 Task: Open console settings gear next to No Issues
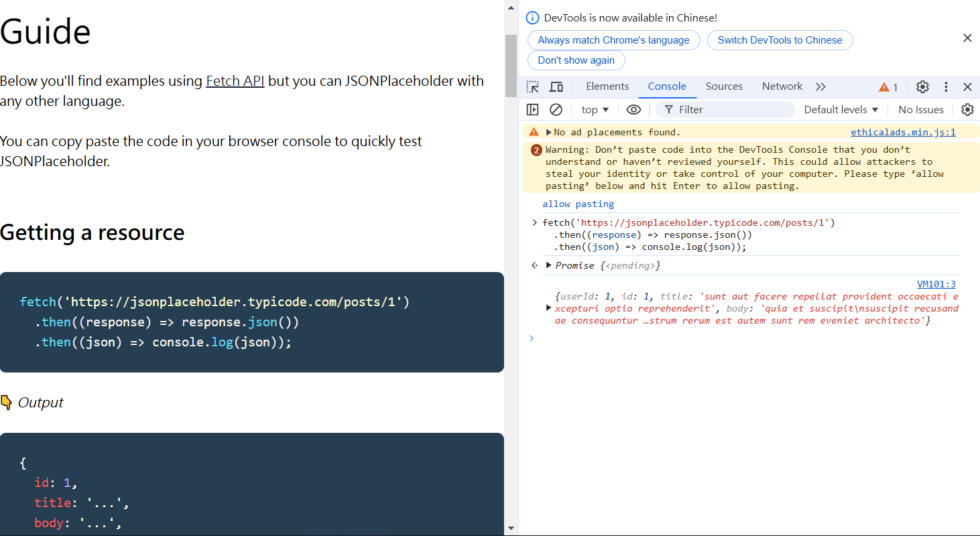click(x=967, y=109)
